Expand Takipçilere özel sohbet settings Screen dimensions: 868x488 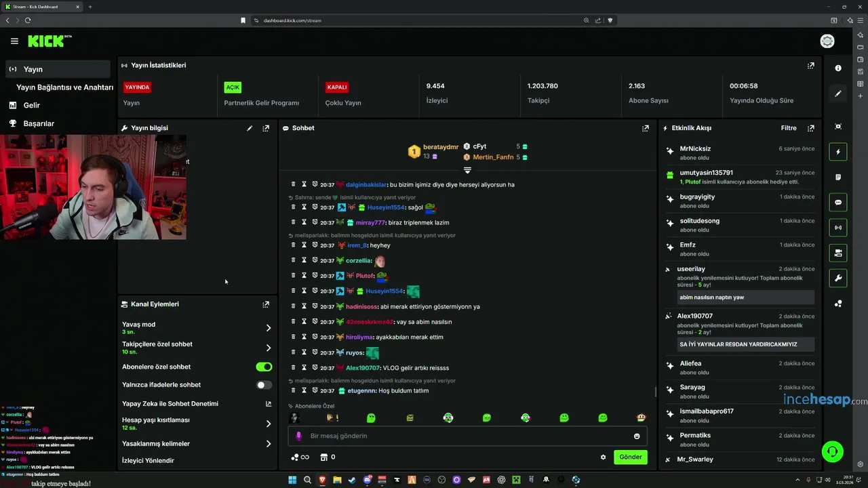coord(269,348)
